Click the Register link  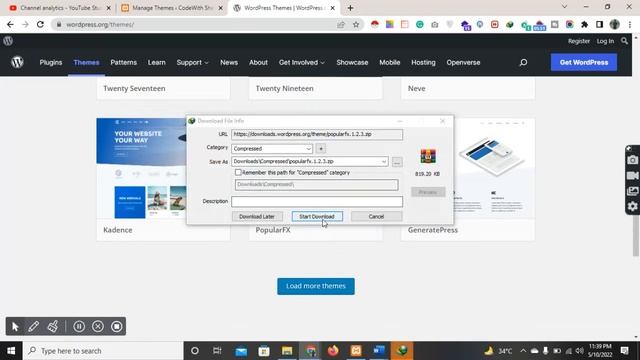coord(578,41)
